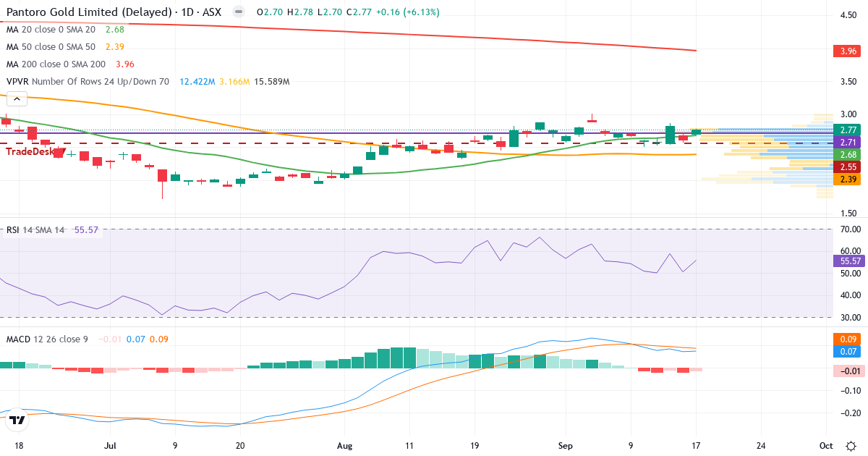Image resolution: width=868 pixels, height=456 pixels.
Task: Open chart settings via the gear icon
Action: coord(851,445)
